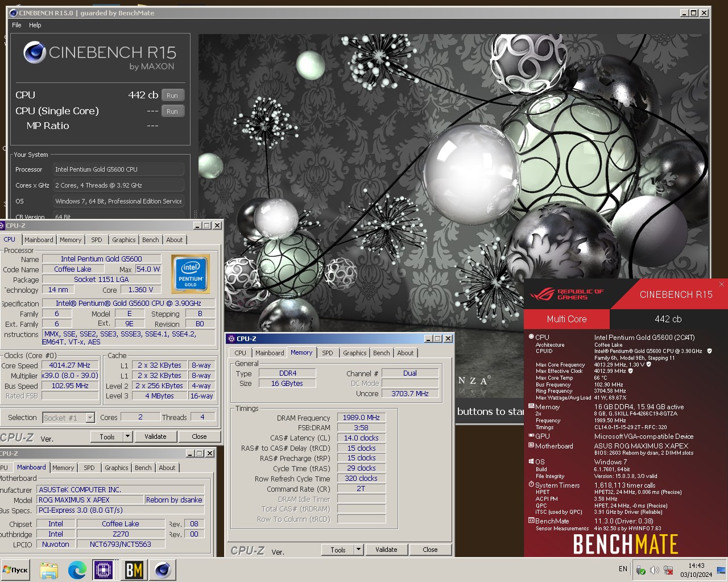Click the Threads field showing 4
The width and height of the screenshot is (728, 582).
pos(202,417)
